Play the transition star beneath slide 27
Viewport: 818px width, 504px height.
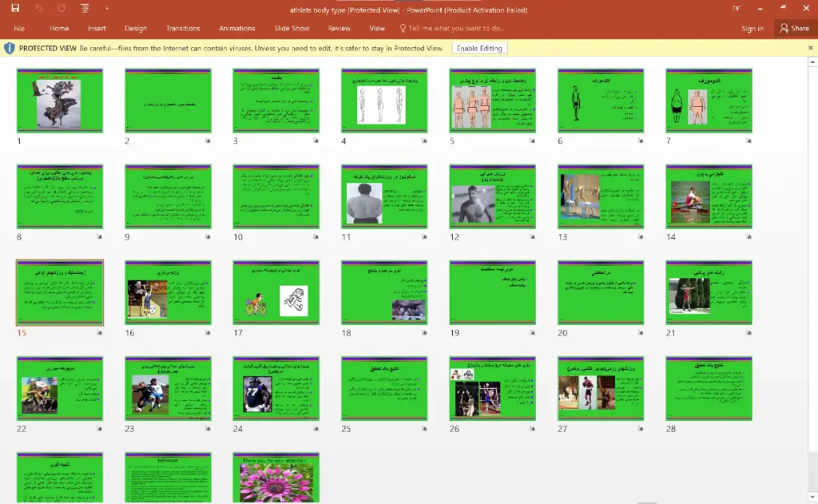pos(641,429)
